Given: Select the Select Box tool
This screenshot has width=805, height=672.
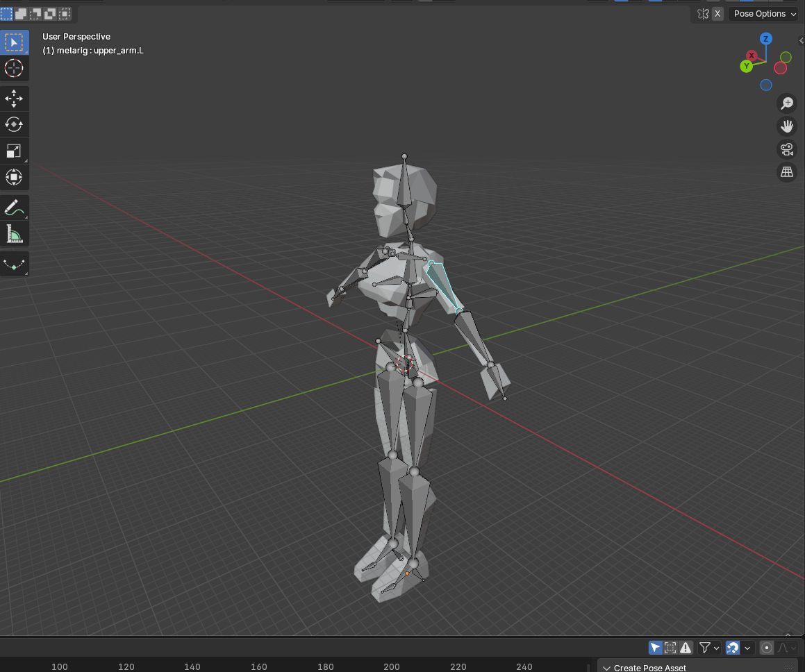Looking at the screenshot, I should (x=14, y=42).
